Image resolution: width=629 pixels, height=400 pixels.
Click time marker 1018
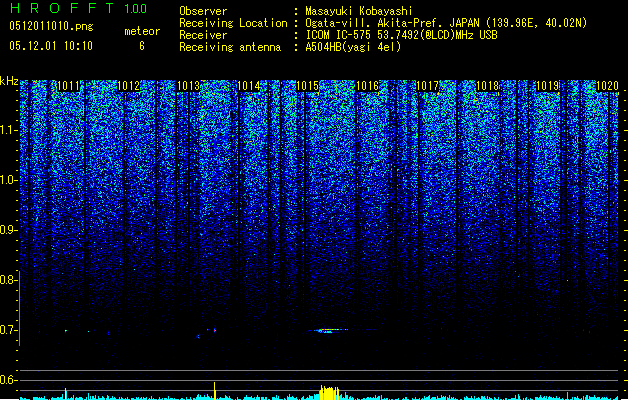(487, 86)
